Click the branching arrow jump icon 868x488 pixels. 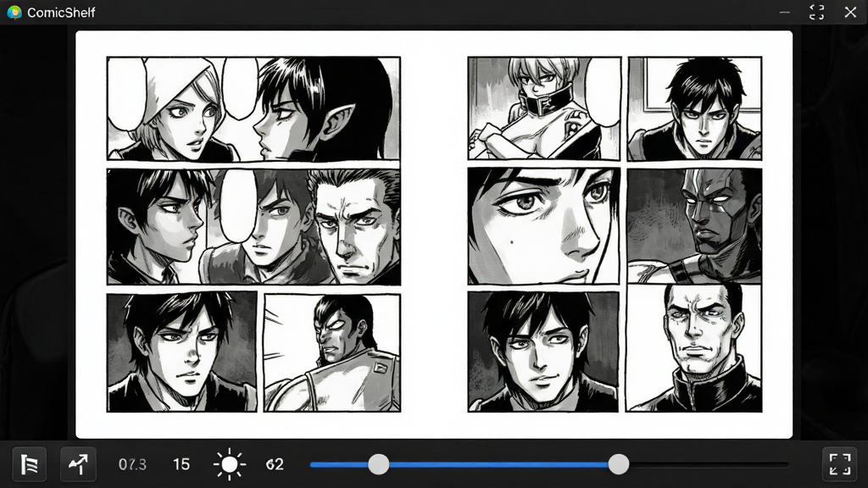click(x=78, y=464)
